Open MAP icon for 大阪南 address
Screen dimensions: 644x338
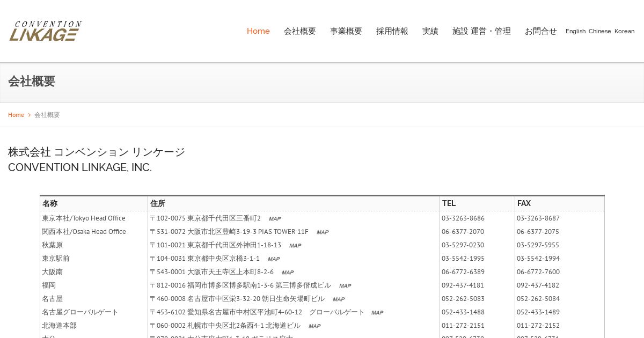point(288,273)
